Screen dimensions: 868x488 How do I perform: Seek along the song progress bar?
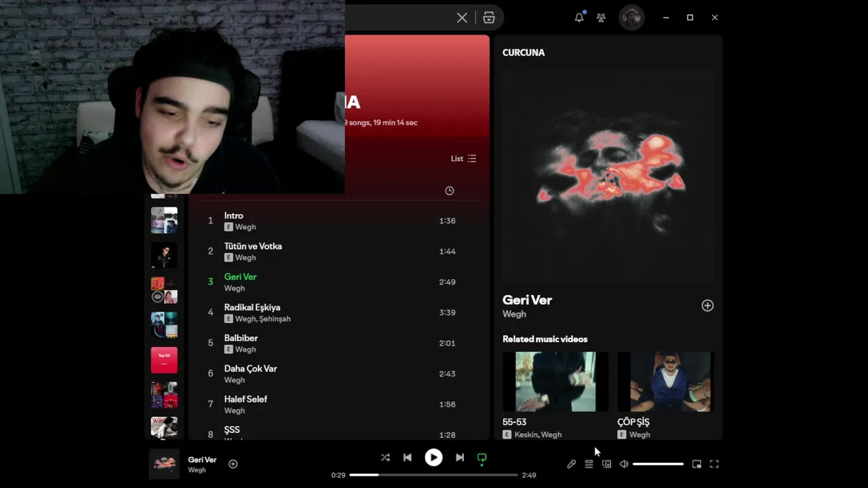point(433,475)
